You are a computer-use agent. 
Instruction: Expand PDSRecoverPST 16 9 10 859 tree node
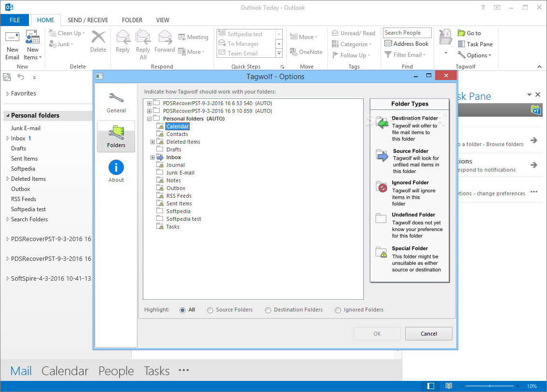[x=150, y=111]
